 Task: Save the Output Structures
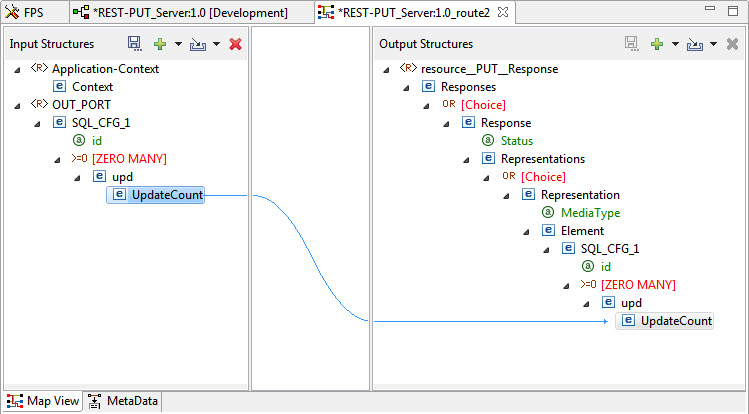point(631,43)
